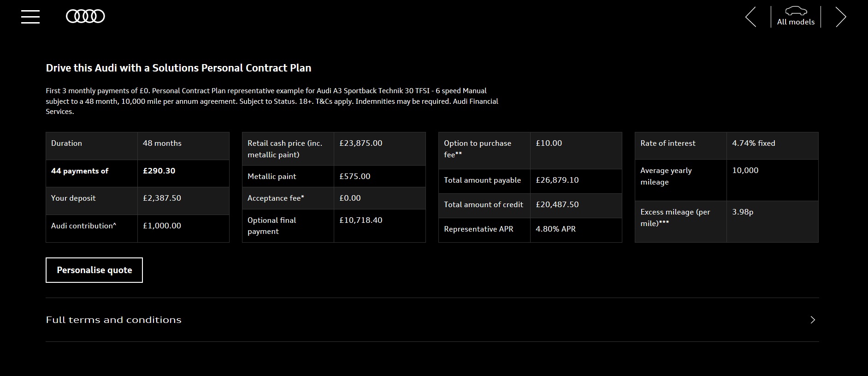Screen dimensions: 868x376
Task: Select the vehicle silhouette icon above All models
Action: click(x=795, y=10)
